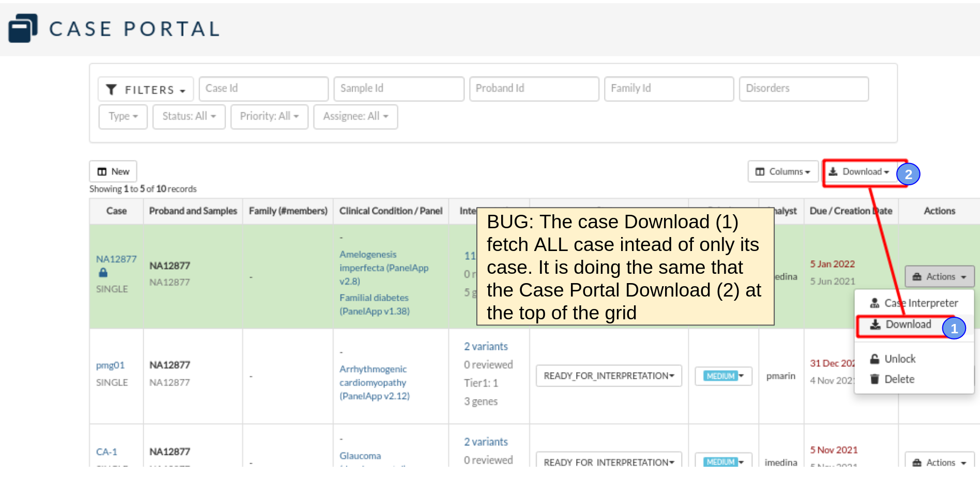Image resolution: width=980 pixels, height=487 pixels.
Task: Click the Proband Id input field
Action: [534, 88]
